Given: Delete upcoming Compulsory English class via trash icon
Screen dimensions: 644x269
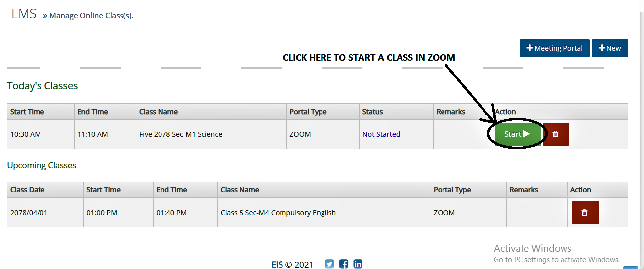Looking at the screenshot, I should coord(585,212).
